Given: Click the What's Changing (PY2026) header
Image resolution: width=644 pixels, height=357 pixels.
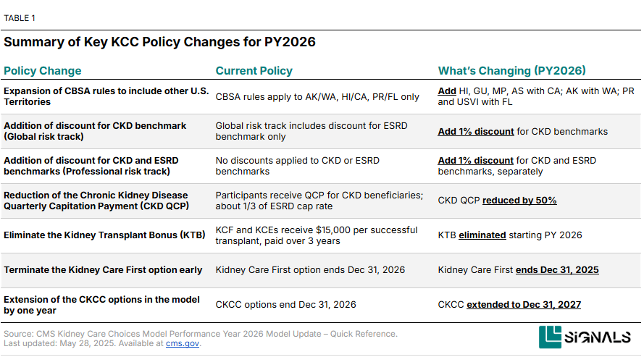Looking at the screenshot, I should tap(511, 71).
